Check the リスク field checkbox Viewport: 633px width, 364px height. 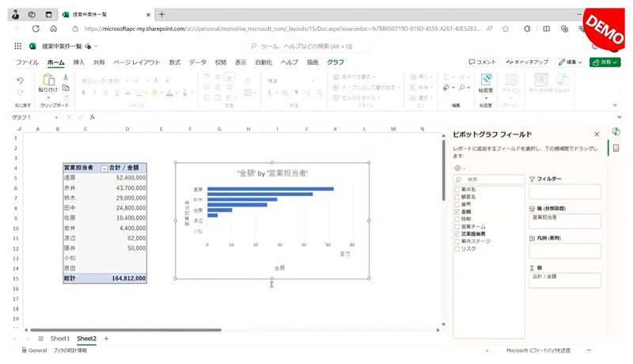(457, 249)
